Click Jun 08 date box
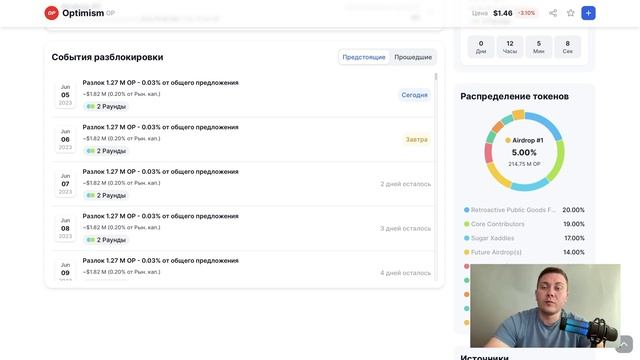The width and height of the screenshot is (640, 360). coord(65,229)
